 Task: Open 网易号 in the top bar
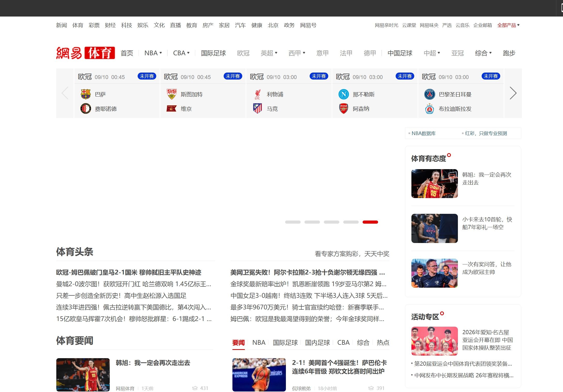(308, 25)
